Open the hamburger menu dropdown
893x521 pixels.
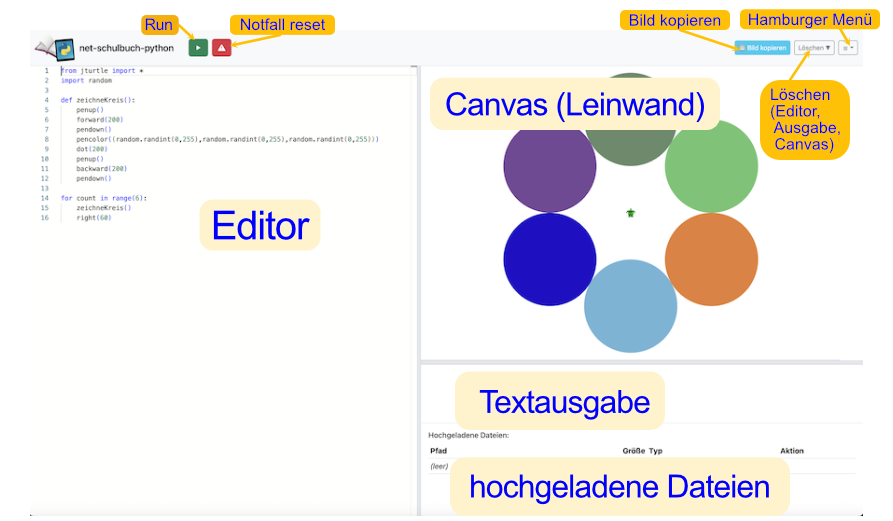(x=848, y=48)
